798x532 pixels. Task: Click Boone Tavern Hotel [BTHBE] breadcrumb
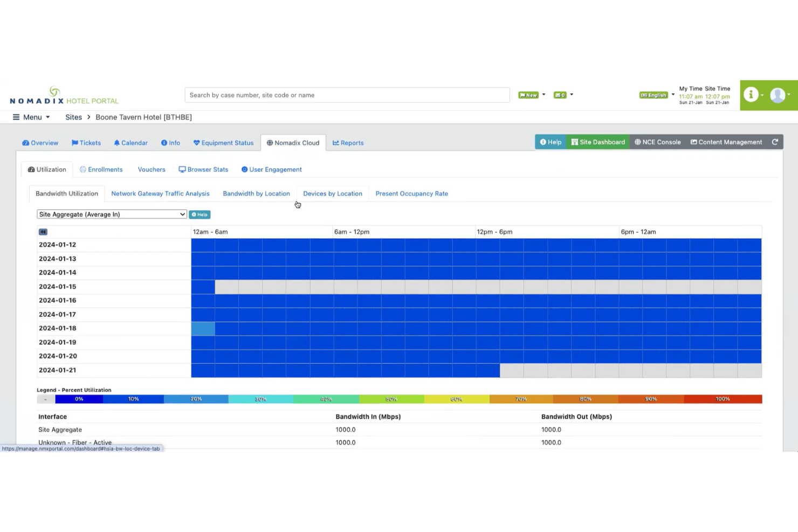pos(143,117)
